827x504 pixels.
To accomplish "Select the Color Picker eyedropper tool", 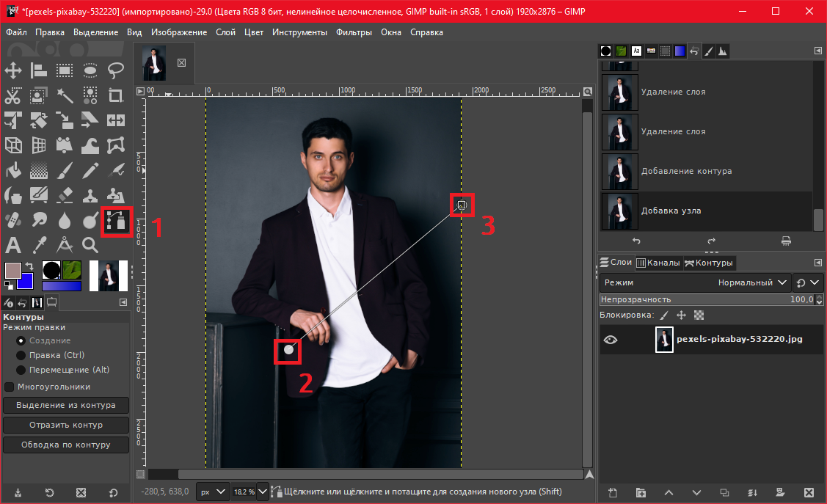I will pyautogui.click(x=38, y=245).
